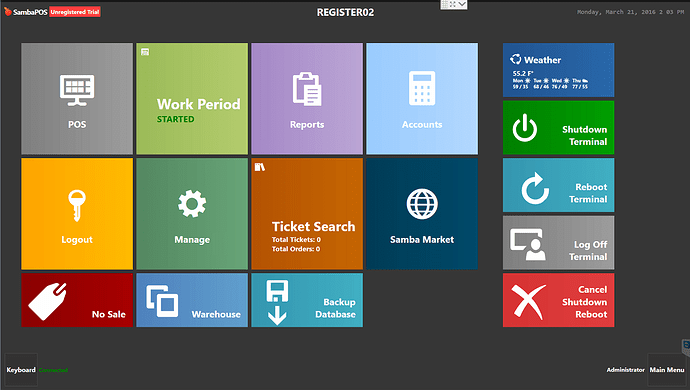Open the POS tile

77,99
